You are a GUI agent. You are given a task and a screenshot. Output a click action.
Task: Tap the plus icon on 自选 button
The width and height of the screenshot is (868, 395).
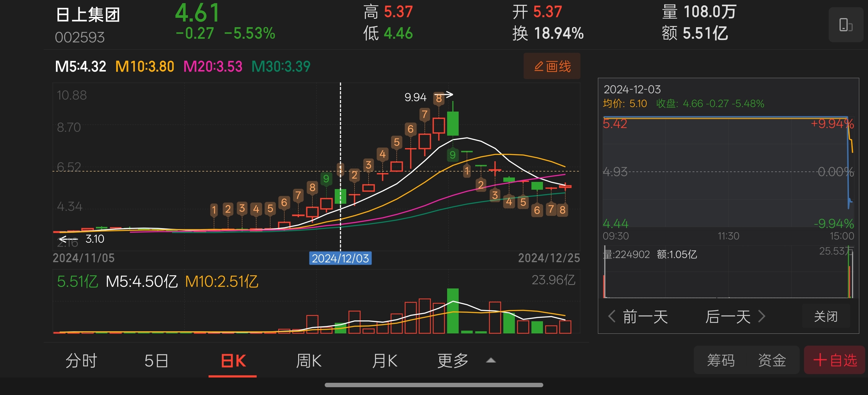point(820,360)
